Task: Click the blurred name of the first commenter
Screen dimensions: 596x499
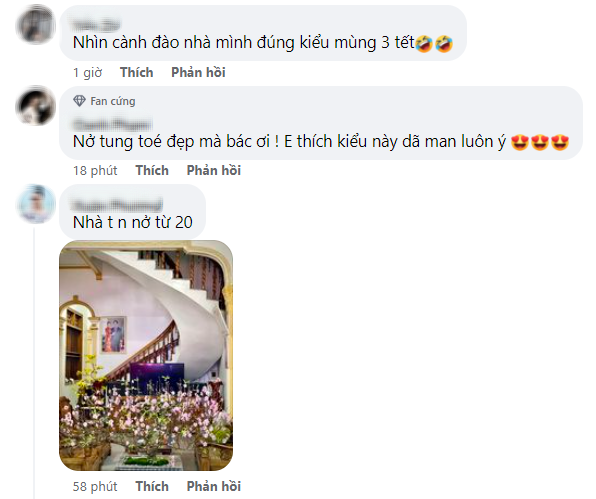Action: 96,24
